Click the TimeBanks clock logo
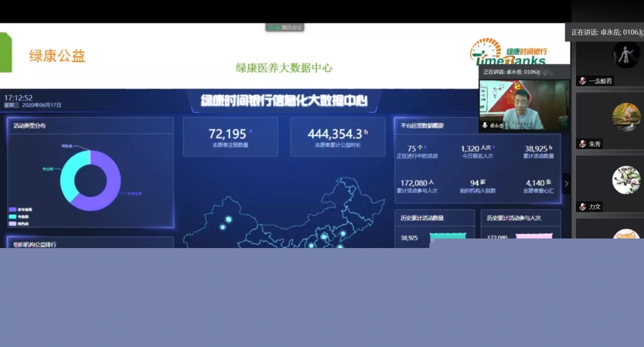The height and width of the screenshot is (347, 644). pos(484,51)
